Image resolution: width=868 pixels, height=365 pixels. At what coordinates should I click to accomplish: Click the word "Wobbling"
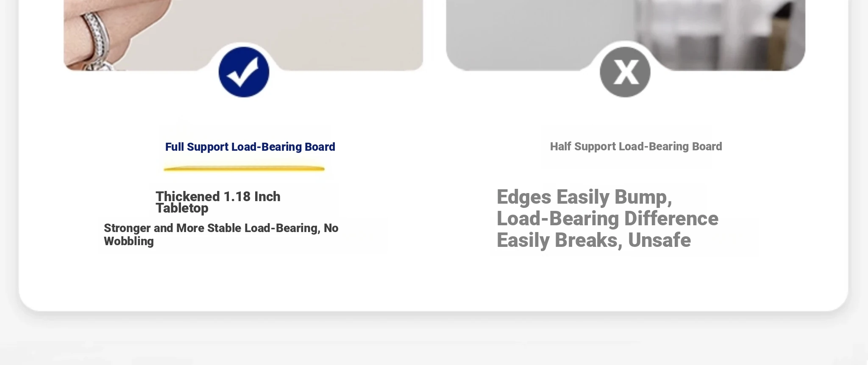(129, 241)
